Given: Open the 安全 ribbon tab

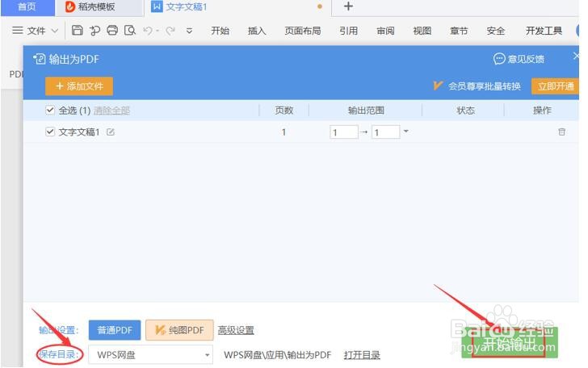Looking at the screenshot, I should pos(496,31).
